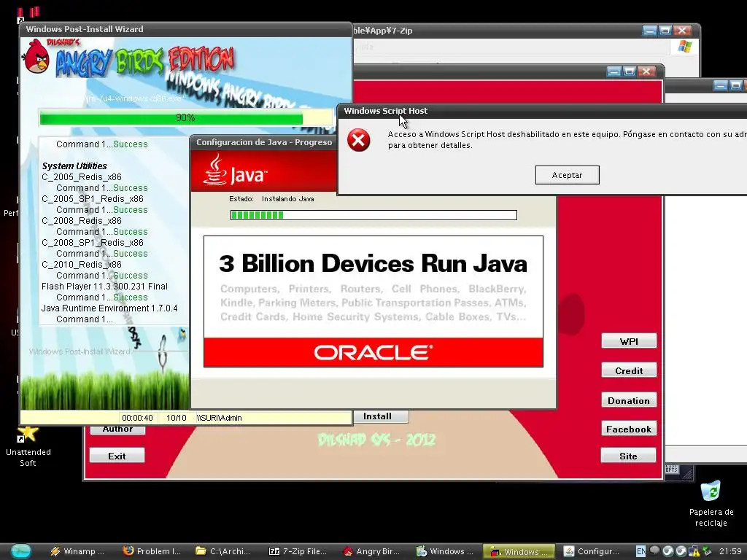The width and height of the screenshot is (747, 560).
Task: Click Aceptar in Windows Script Host dialog
Action: coord(567,175)
